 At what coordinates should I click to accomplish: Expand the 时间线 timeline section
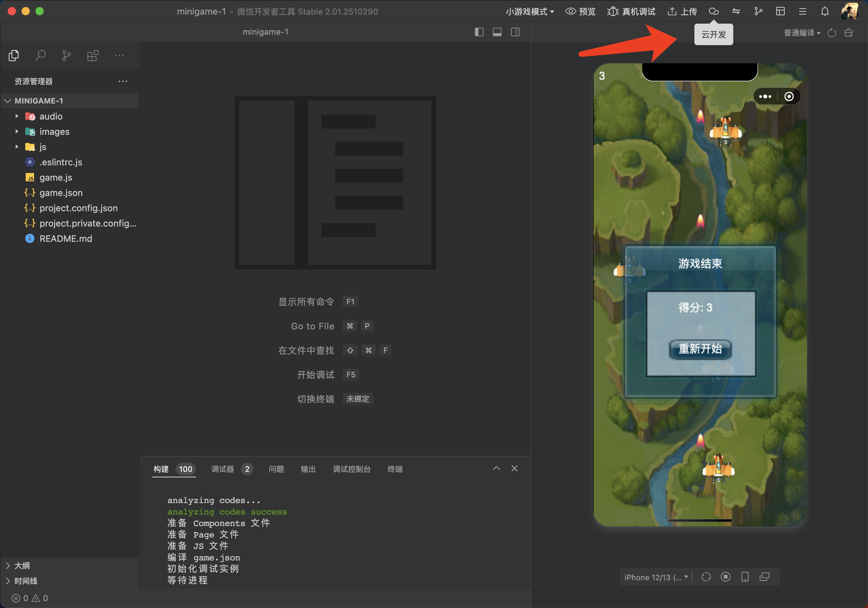(x=70, y=581)
